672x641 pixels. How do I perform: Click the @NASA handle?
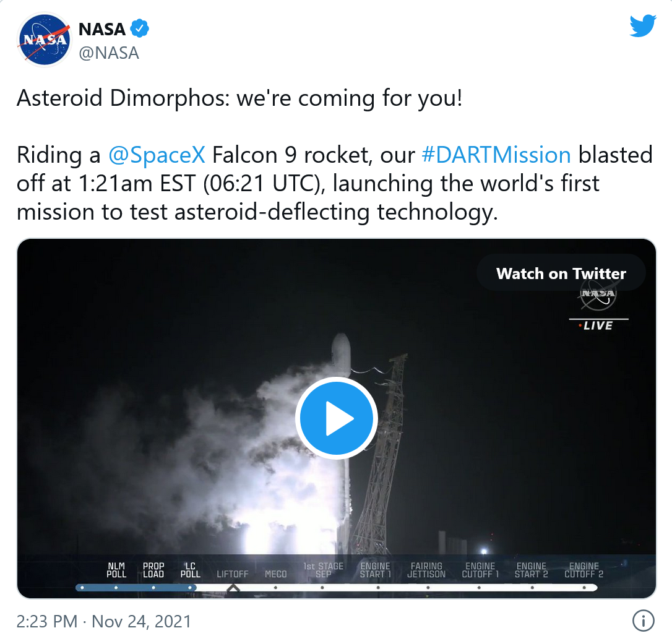[109, 53]
